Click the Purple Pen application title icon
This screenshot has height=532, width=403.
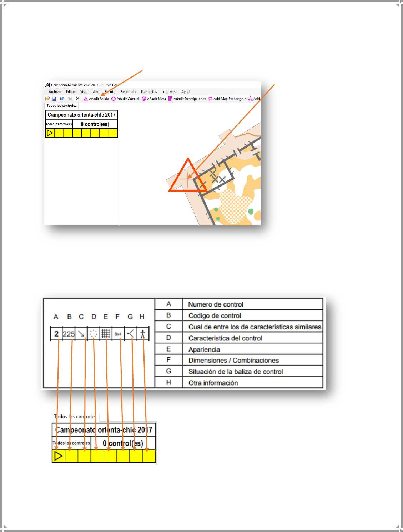(47, 85)
